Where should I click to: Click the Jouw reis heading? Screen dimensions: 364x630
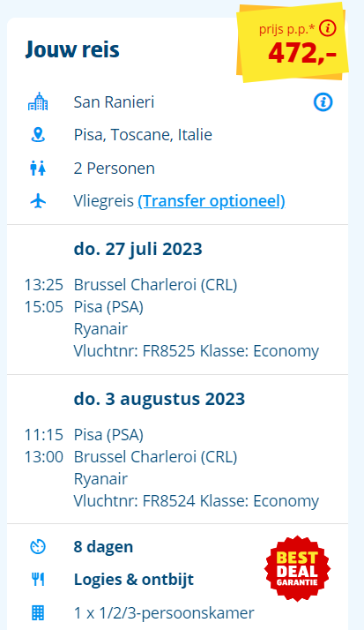point(72,49)
